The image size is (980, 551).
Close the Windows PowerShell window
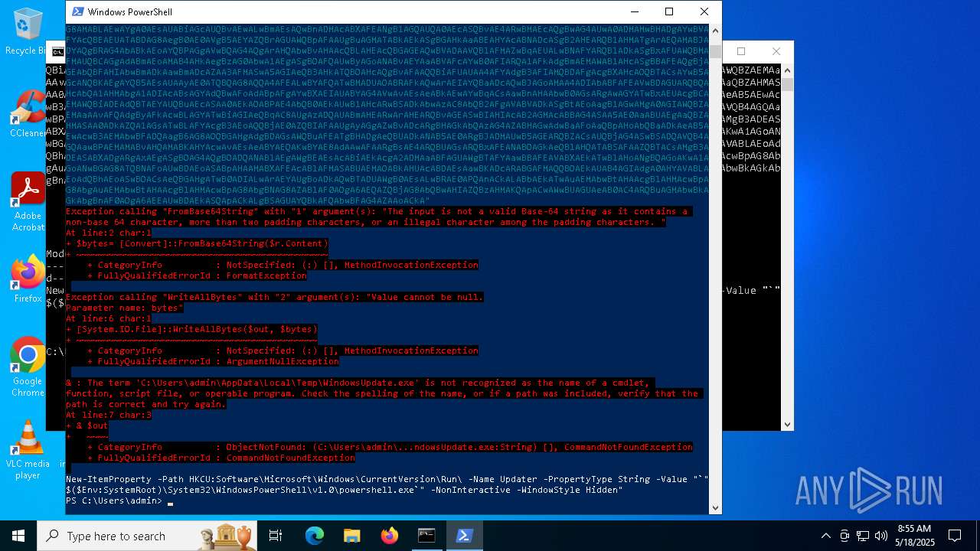704,11
